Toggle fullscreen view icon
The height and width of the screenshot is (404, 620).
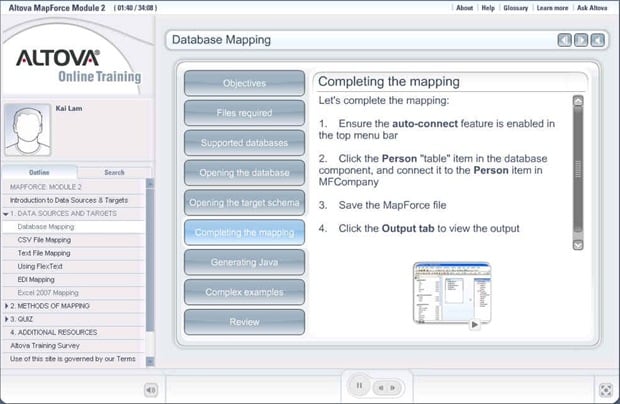[606, 390]
